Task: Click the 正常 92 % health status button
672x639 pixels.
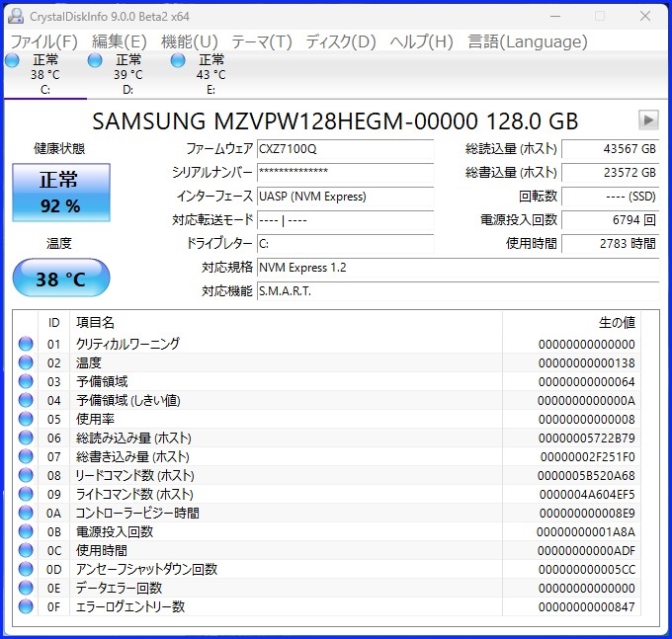Action: point(61,193)
